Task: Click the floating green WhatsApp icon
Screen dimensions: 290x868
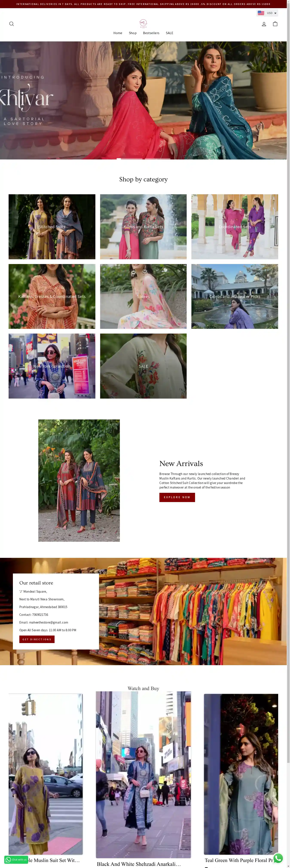Action: (278, 858)
